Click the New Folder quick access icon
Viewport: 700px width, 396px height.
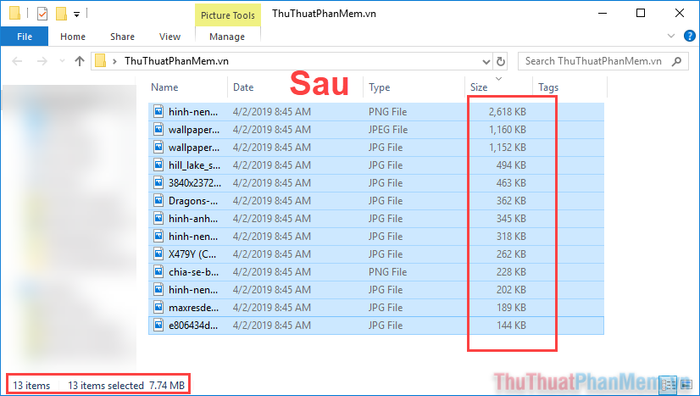pyautogui.click(x=61, y=14)
